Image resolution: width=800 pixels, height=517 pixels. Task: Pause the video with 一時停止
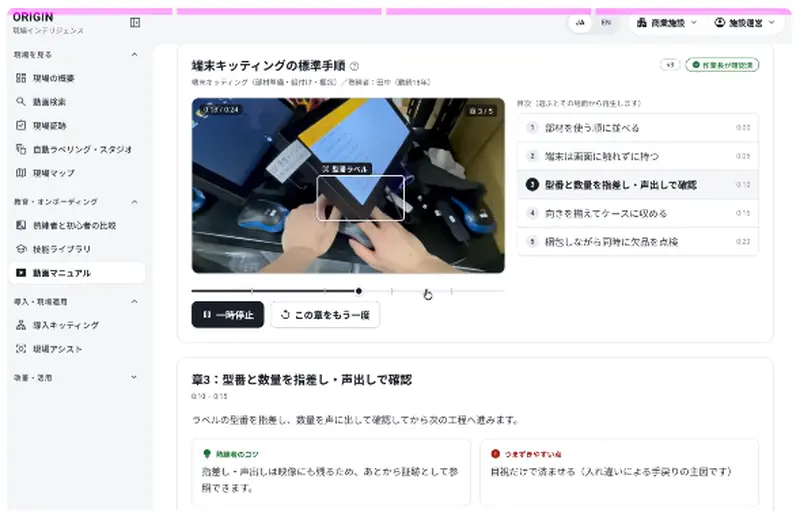click(x=228, y=315)
